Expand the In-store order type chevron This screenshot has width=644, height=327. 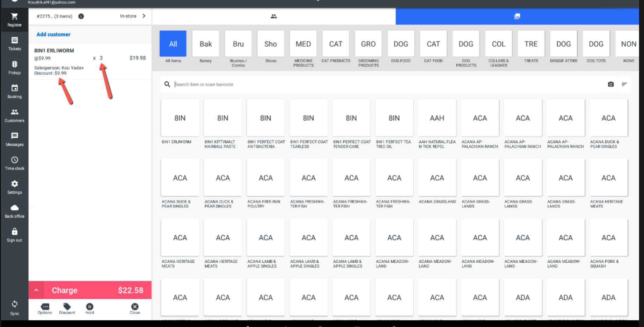[x=144, y=16]
